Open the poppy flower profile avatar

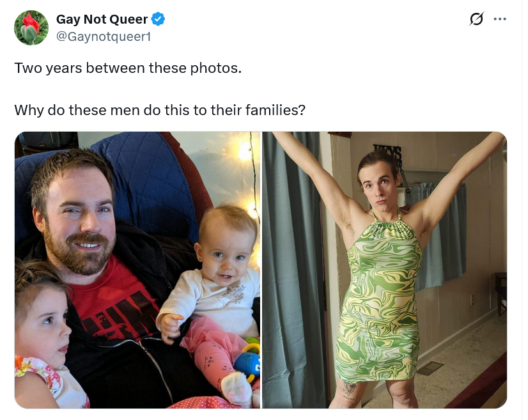31,27
